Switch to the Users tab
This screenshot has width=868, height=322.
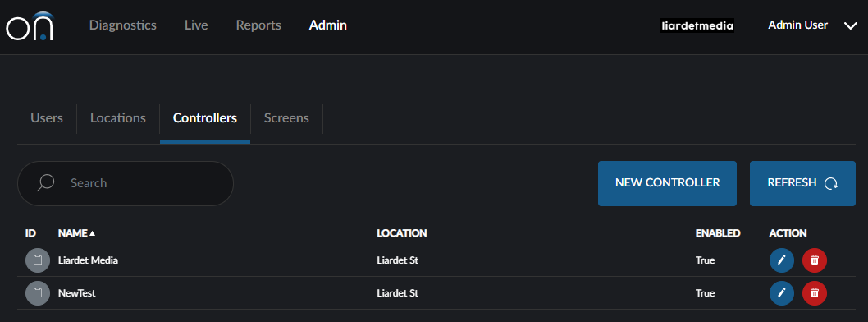tap(47, 118)
